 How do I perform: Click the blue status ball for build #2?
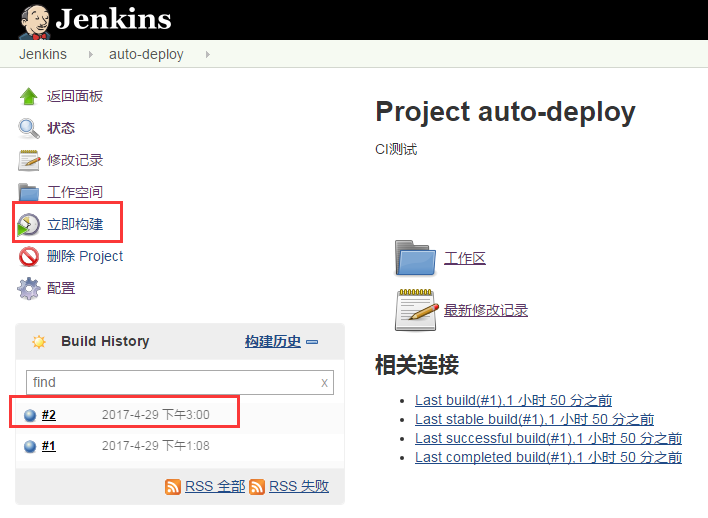pyautogui.click(x=30, y=415)
